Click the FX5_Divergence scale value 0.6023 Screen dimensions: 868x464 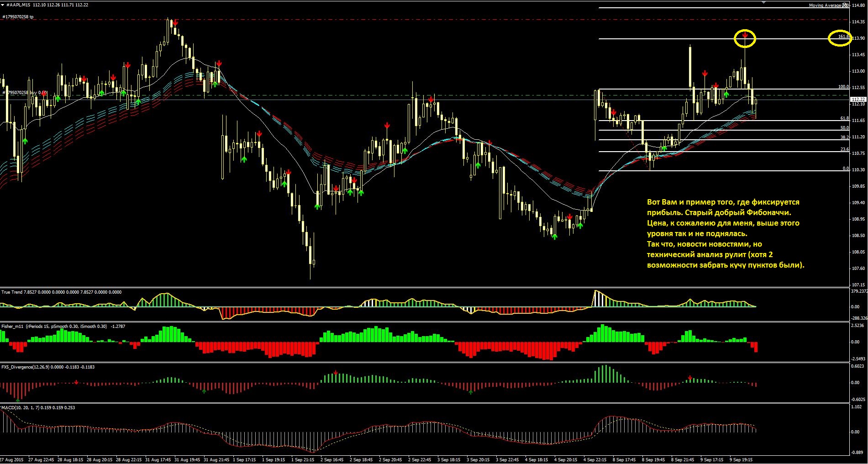click(x=858, y=366)
